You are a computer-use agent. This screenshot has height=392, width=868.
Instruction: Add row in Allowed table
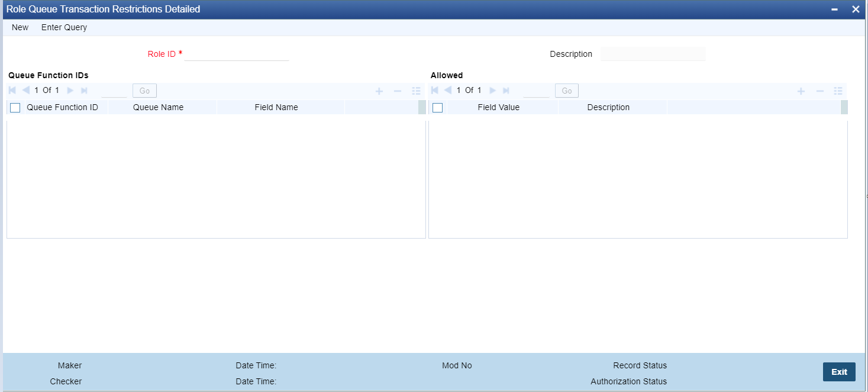[801, 91]
